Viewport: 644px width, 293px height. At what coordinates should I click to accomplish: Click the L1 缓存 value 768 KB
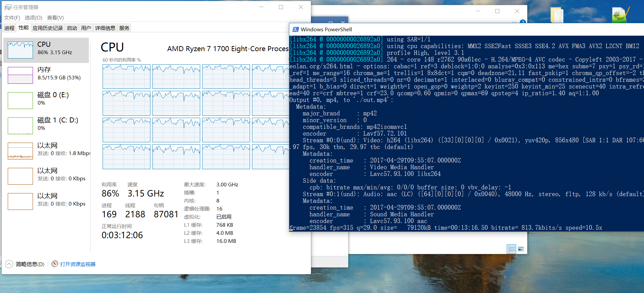click(225, 225)
